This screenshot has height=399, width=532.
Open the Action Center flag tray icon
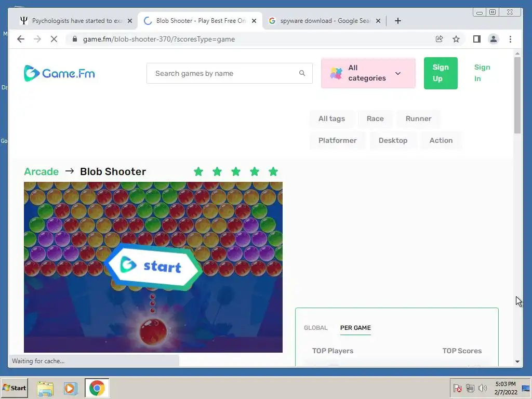(x=457, y=388)
